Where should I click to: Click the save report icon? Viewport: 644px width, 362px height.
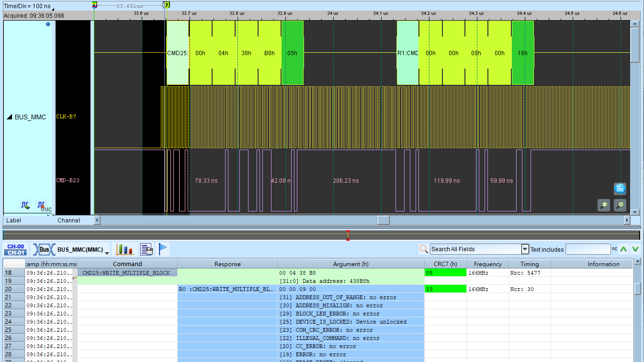click(x=147, y=249)
